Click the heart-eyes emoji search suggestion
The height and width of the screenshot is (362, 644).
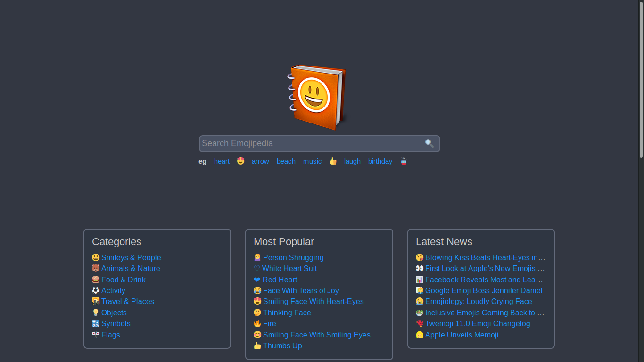pos(240,161)
